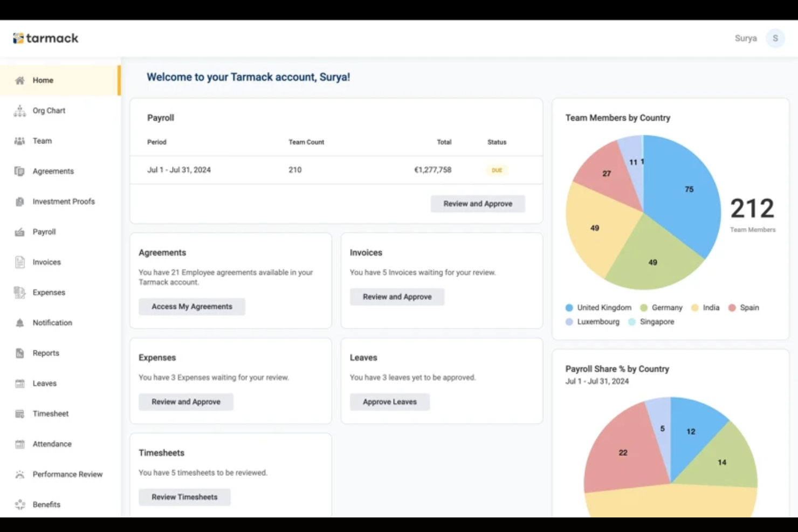Go to the Expenses sidebar label
This screenshot has width=798, height=532.
[49, 293]
